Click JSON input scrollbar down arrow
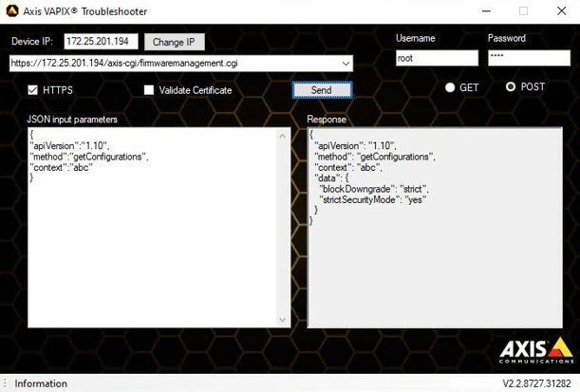580x392 pixels. 283,319
